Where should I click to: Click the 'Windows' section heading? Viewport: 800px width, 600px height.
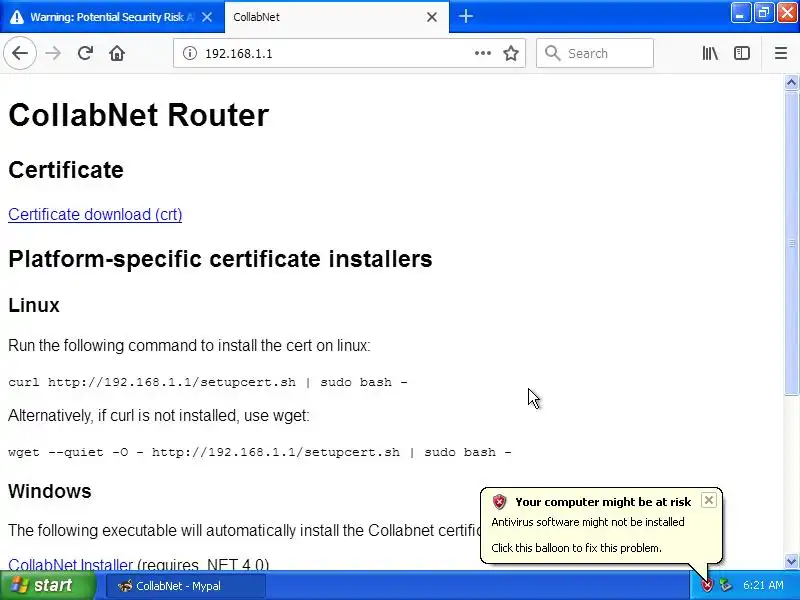49,491
